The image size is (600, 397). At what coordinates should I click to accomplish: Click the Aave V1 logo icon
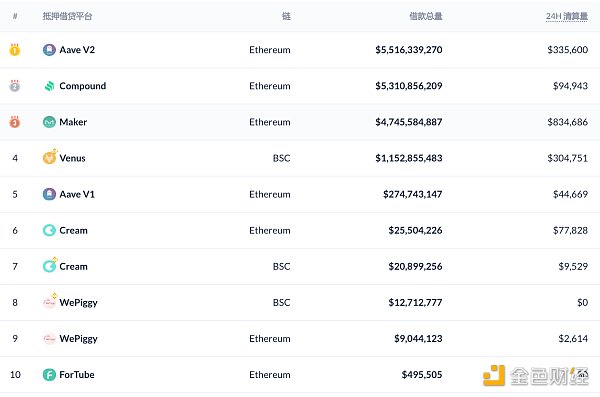(x=49, y=194)
